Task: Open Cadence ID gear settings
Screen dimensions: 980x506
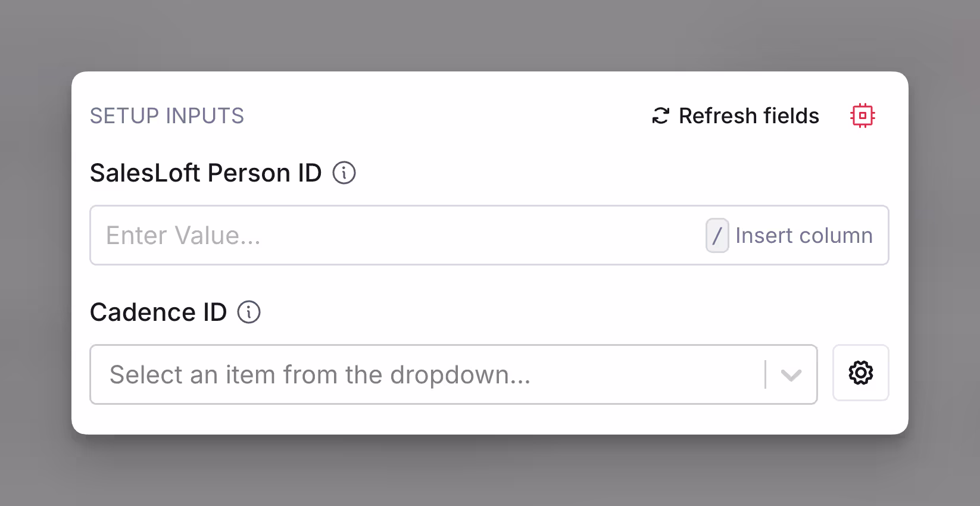Action: click(x=861, y=373)
